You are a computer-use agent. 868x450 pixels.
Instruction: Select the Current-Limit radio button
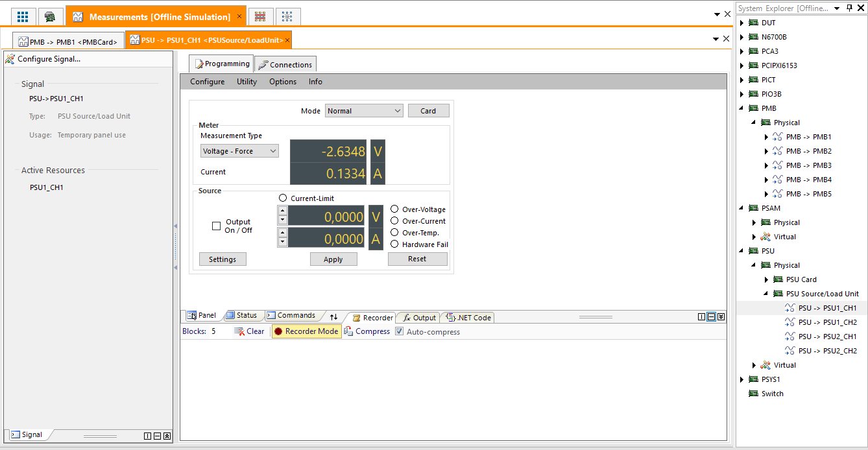coord(282,198)
